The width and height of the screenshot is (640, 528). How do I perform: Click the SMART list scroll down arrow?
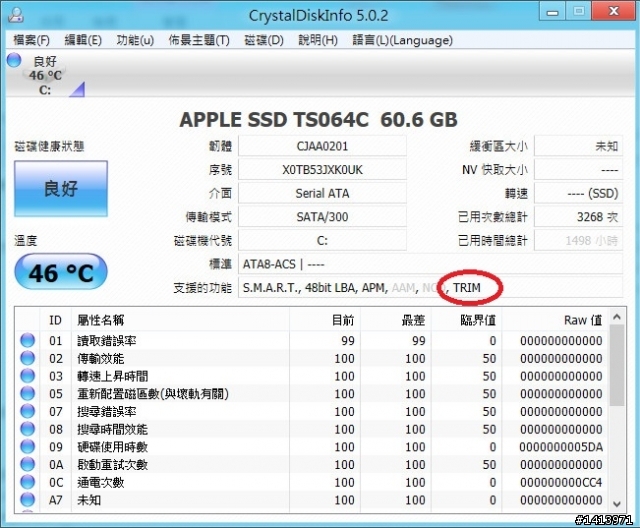click(617, 504)
